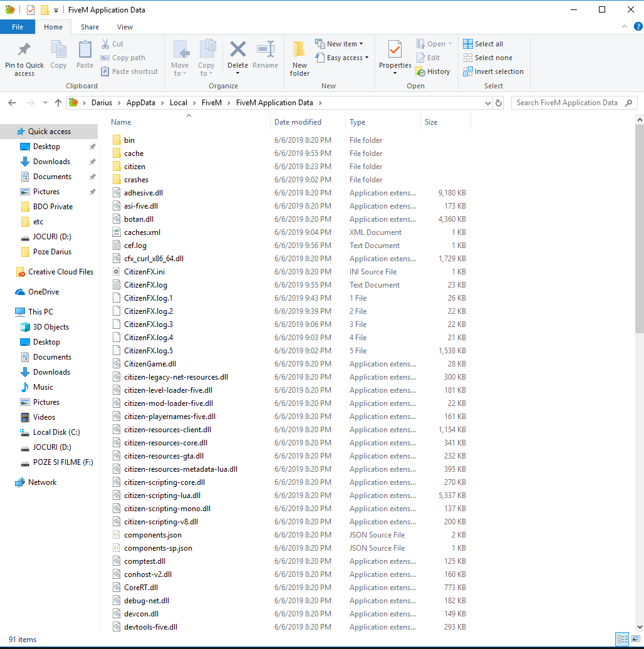Switch to the Share ribbon tab
Image resolution: width=644 pixels, height=649 pixels.
click(x=90, y=27)
